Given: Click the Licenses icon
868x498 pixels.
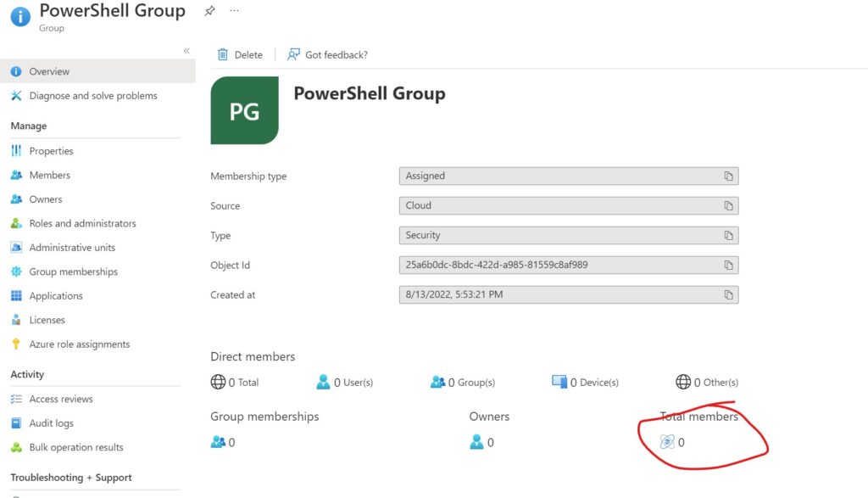Looking at the screenshot, I should [16, 320].
